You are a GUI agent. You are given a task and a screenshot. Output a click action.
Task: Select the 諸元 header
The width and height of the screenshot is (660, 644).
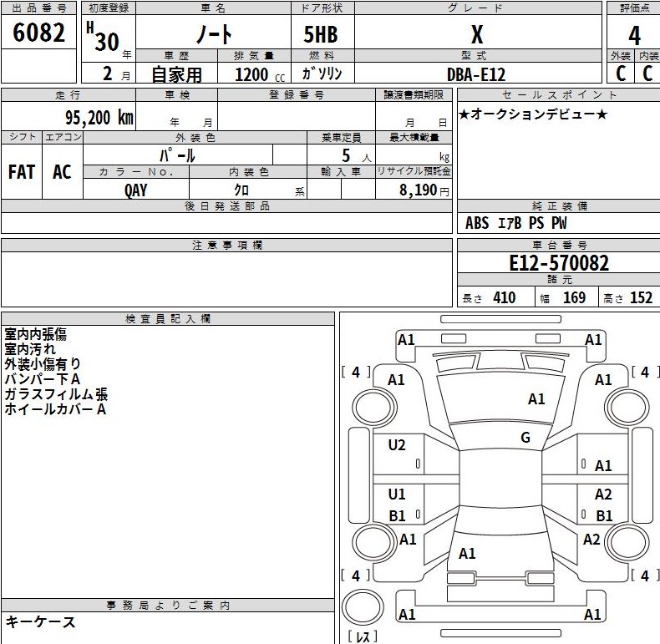560,279
